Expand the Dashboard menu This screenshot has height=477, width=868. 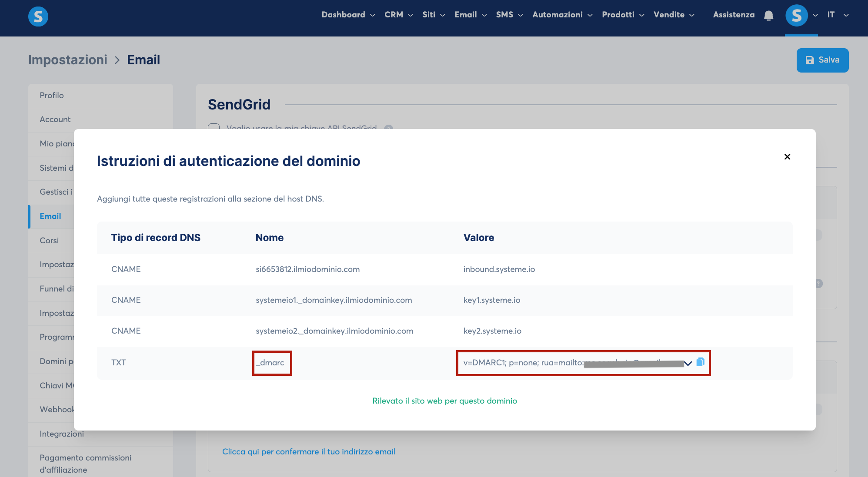point(348,15)
